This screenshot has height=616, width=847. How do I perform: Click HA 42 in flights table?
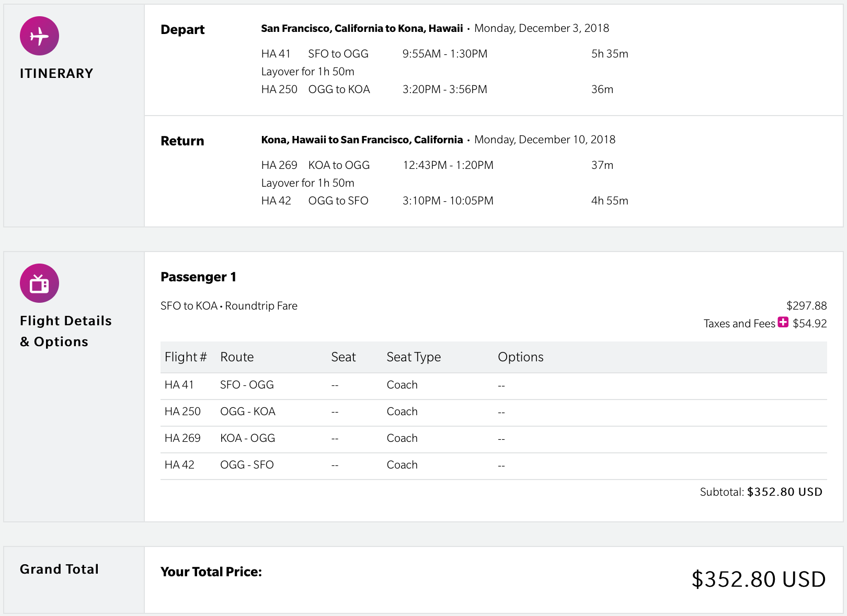[x=179, y=465]
